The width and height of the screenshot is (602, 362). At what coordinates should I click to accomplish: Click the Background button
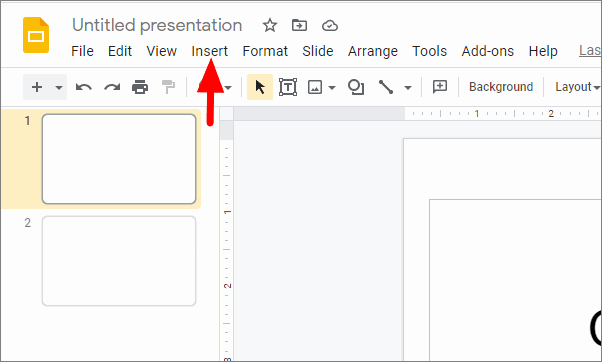(501, 87)
